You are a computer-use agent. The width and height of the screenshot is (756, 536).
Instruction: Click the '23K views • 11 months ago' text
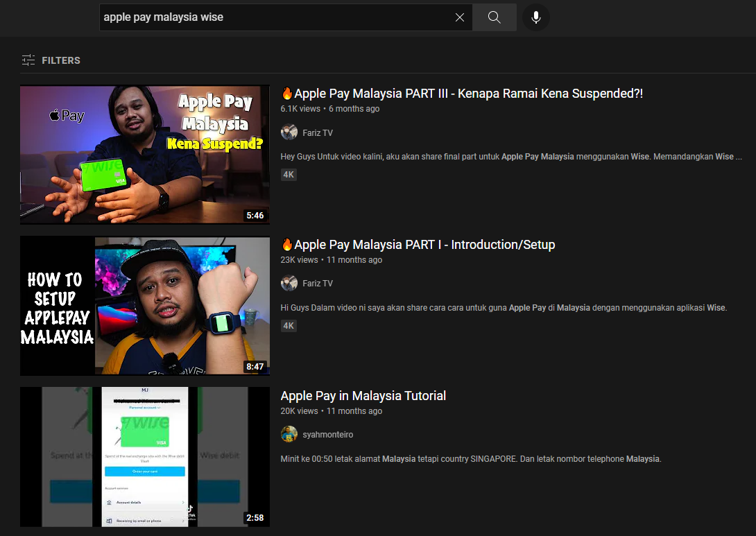coord(332,260)
